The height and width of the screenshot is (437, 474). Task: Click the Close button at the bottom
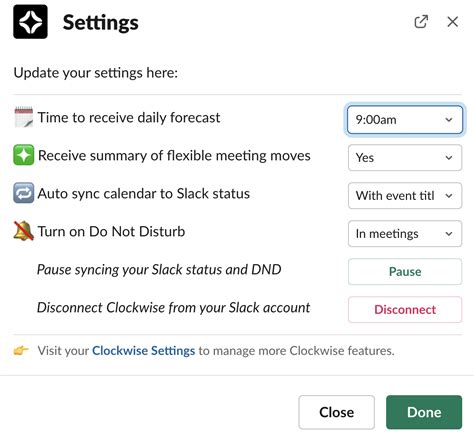tap(336, 412)
